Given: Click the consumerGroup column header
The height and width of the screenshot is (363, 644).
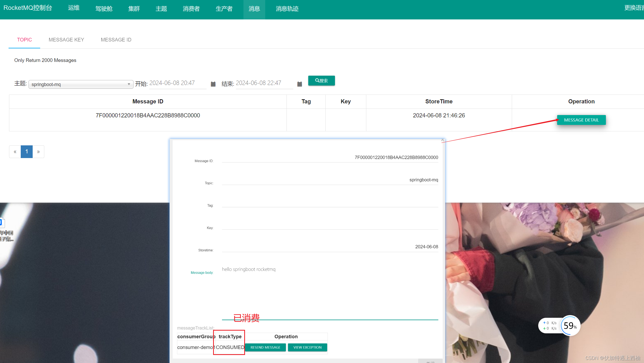Looking at the screenshot, I should [196, 337].
